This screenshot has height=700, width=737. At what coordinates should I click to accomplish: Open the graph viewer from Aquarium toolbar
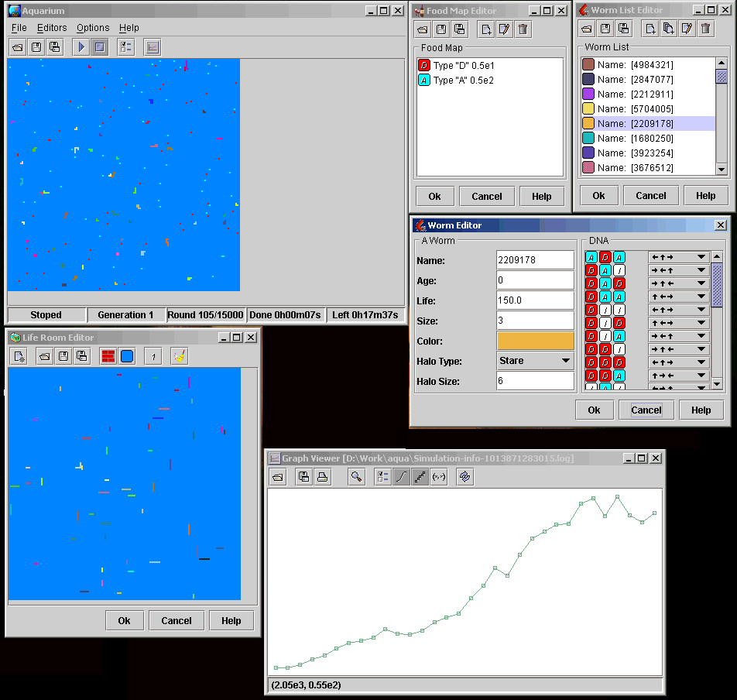point(153,47)
